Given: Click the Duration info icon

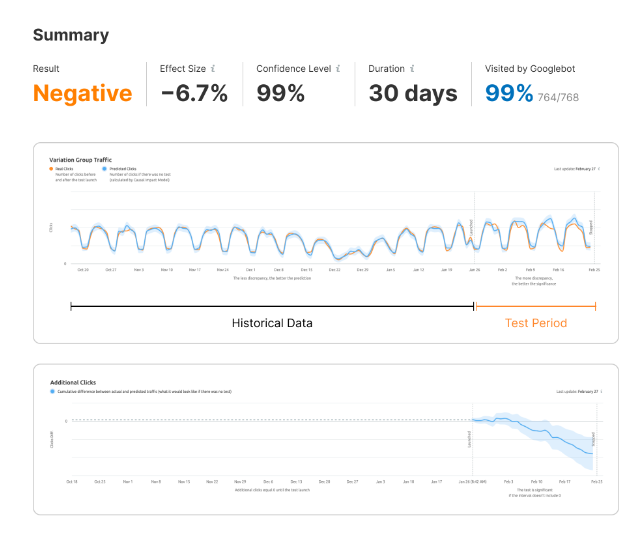Looking at the screenshot, I should [x=414, y=68].
